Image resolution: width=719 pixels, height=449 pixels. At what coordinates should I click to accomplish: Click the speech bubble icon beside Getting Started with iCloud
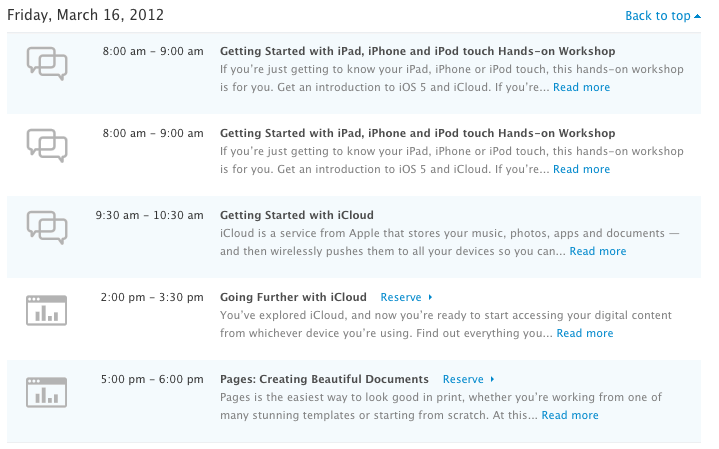point(47,228)
